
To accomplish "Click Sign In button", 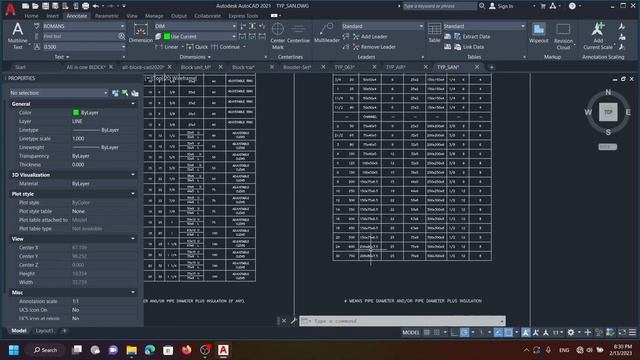I will click(501, 6).
